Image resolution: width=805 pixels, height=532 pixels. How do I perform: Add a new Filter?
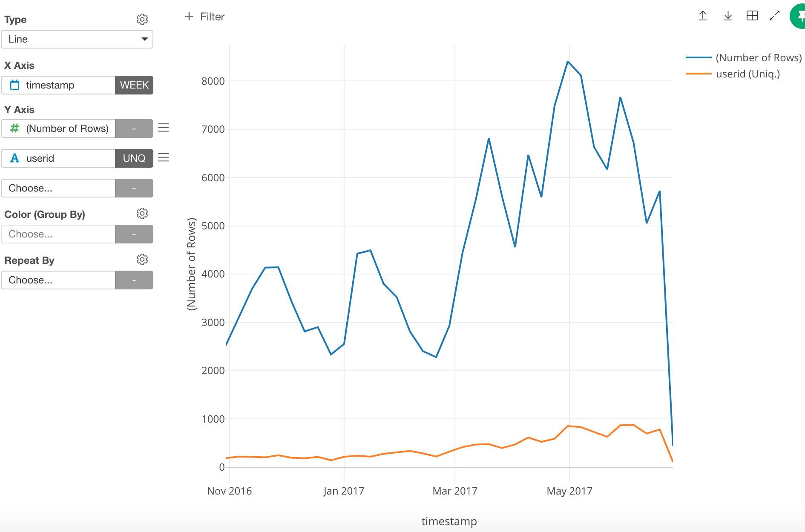(x=204, y=17)
